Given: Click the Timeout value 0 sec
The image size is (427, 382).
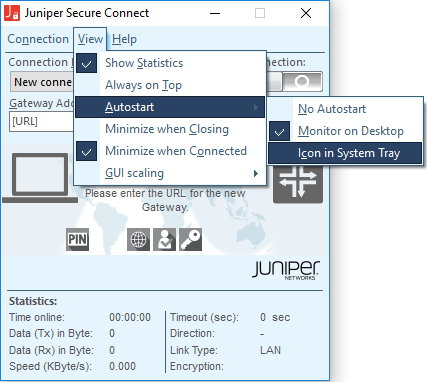Looking at the screenshot, I should coord(275,317).
